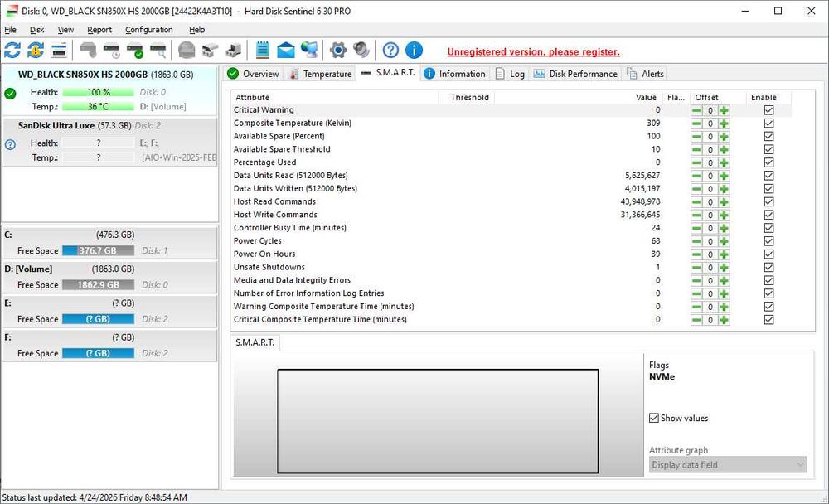Increase offset for Available Spare (Percent)
The width and height of the screenshot is (829, 504).
(724, 137)
